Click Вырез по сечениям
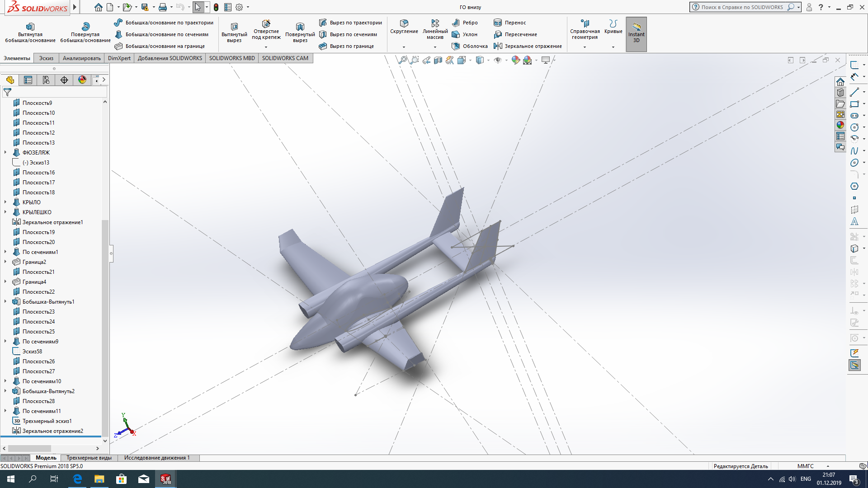This screenshot has height=488, width=868. point(348,34)
